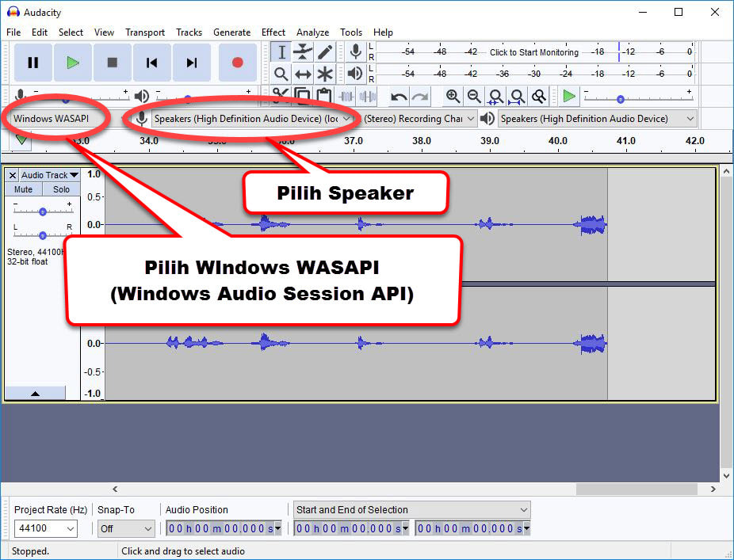Image resolution: width=734 pixels, height=560 pixels.
Task: Click the playback meter speaker icon
Action: coord(356,73)
